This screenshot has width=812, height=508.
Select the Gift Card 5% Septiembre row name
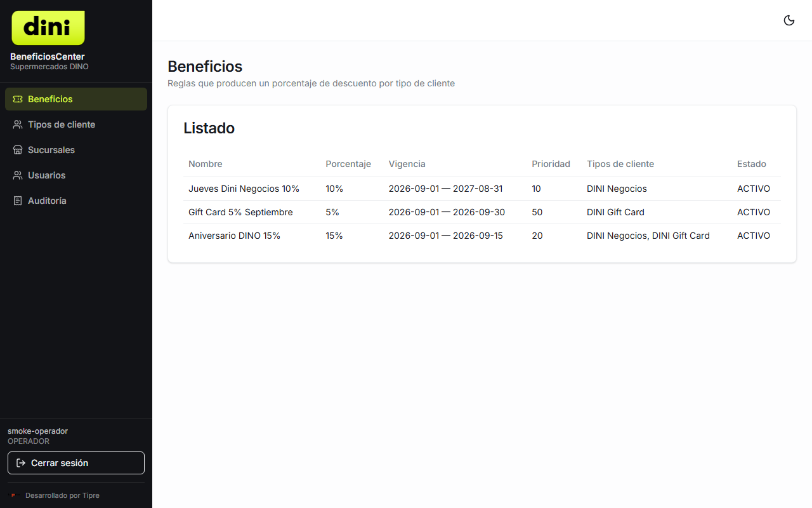[x=241, y=212]
